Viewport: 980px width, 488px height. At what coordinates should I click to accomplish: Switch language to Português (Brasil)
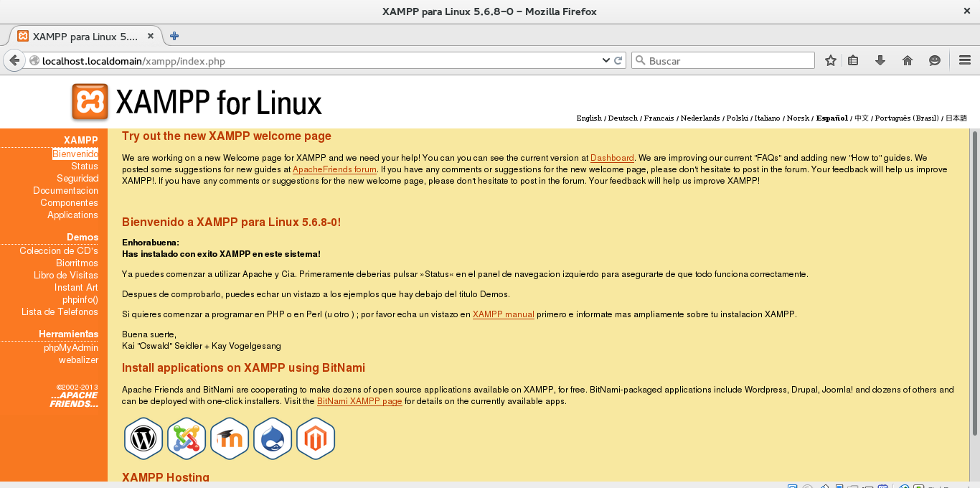(x=907, y=118)
